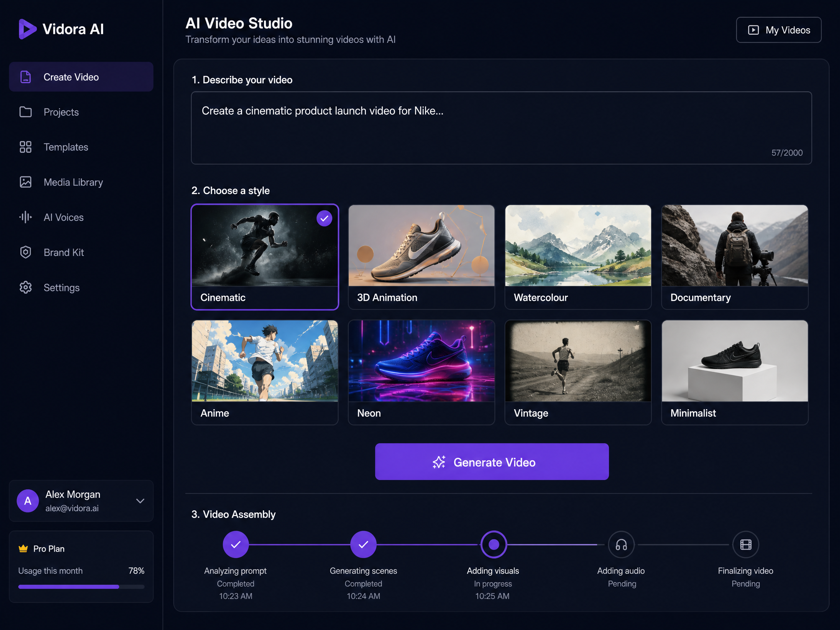This screenshot has width=840, height=630.
Task: Click the Finalizing video film step icon
Action: [746, 545]
